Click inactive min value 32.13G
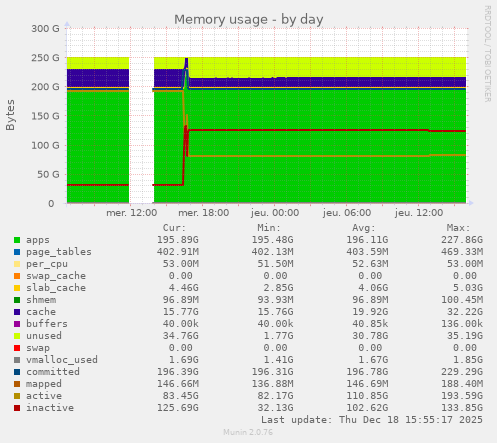The height and width of the screenshot is (443, 497). tap(275, 408)
